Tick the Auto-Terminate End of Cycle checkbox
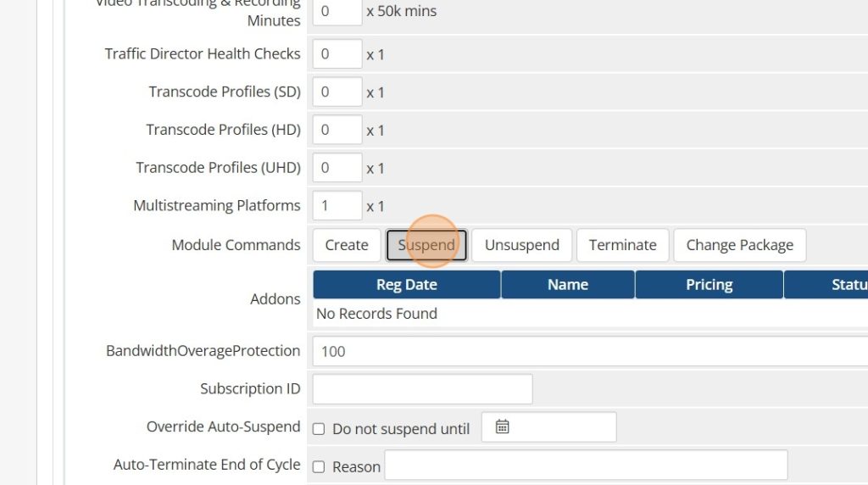Viewport: 868px width, 485px height. click(x=319, y=466)
